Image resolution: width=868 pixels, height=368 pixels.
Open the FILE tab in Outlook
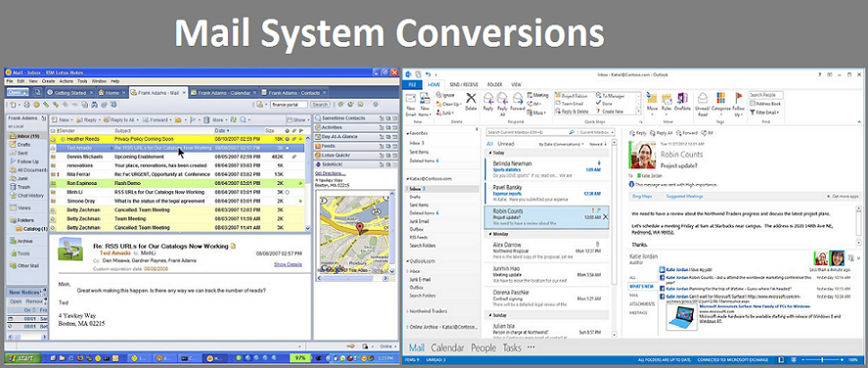click(411, 84)
